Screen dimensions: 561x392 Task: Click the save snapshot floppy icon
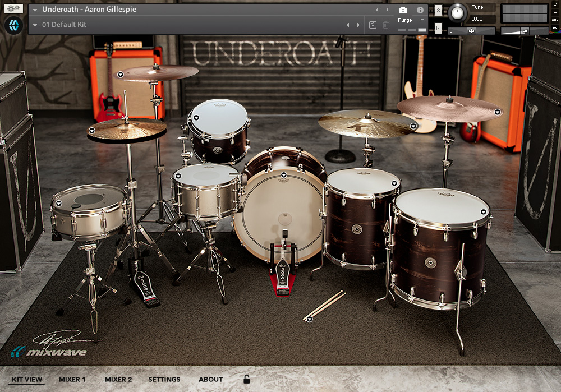pyautogui.click(x=372, y=25)
